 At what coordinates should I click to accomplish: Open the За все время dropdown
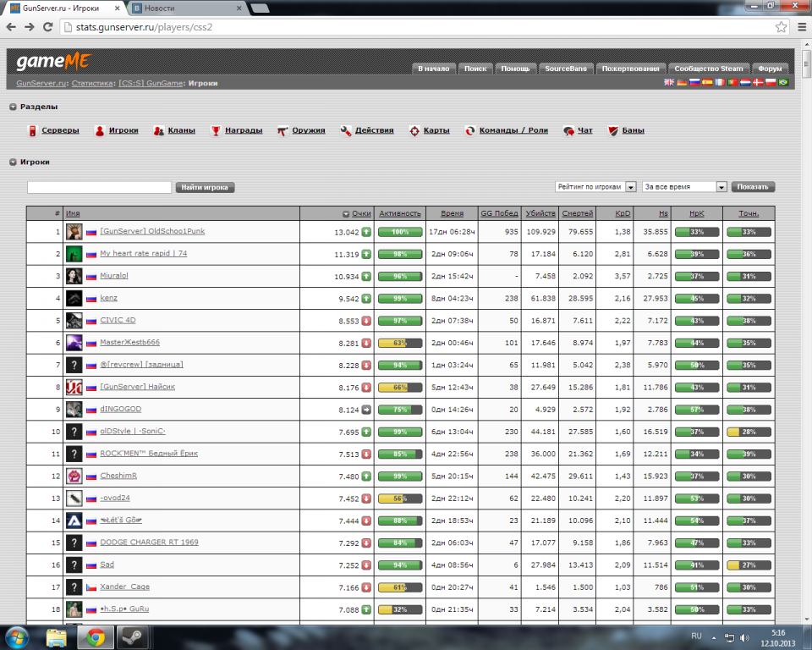pos(684,187)
